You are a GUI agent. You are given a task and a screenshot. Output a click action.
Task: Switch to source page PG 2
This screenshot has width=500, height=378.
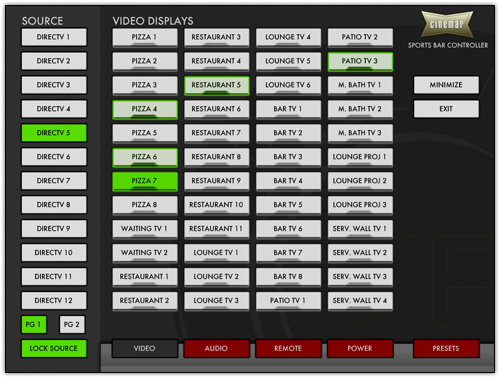click(72, 324)
